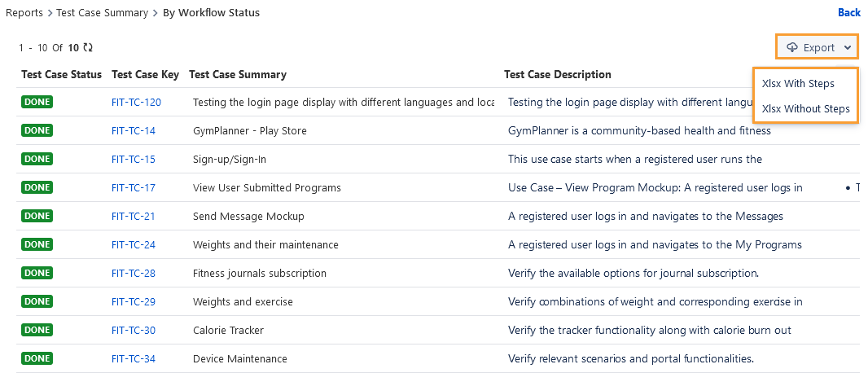The height and width of the screenshot is (373, 868).
Task: Click the DONE badge for FIT-TC-30
Action: pos(37,330)
